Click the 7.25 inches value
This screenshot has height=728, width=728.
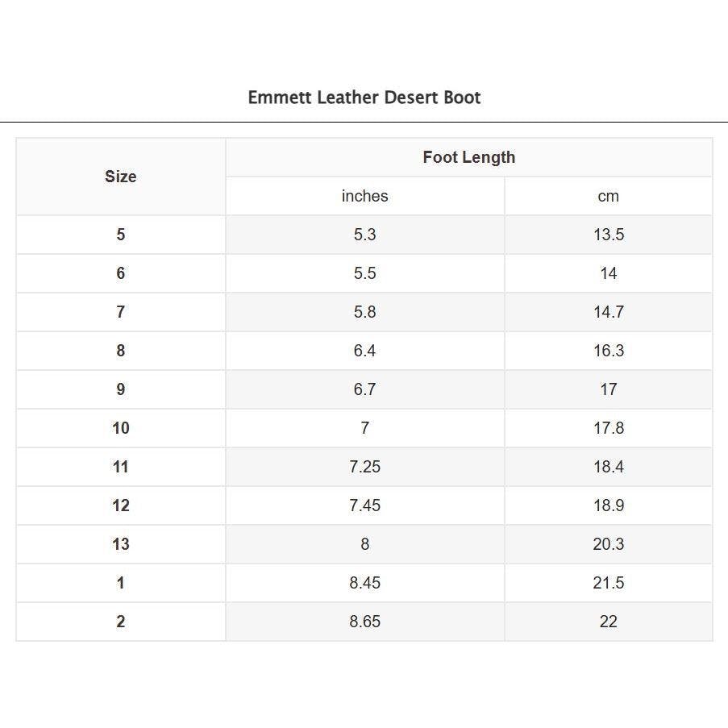click(x=365, y=467)
